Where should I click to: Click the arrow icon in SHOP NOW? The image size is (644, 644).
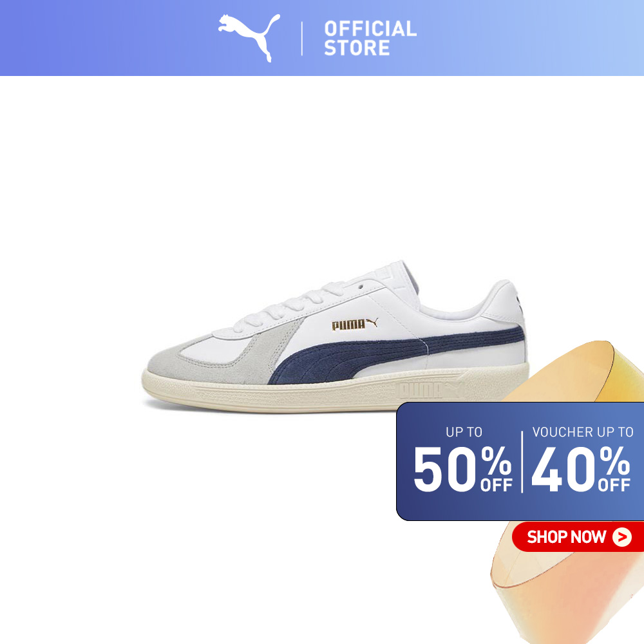622,537
